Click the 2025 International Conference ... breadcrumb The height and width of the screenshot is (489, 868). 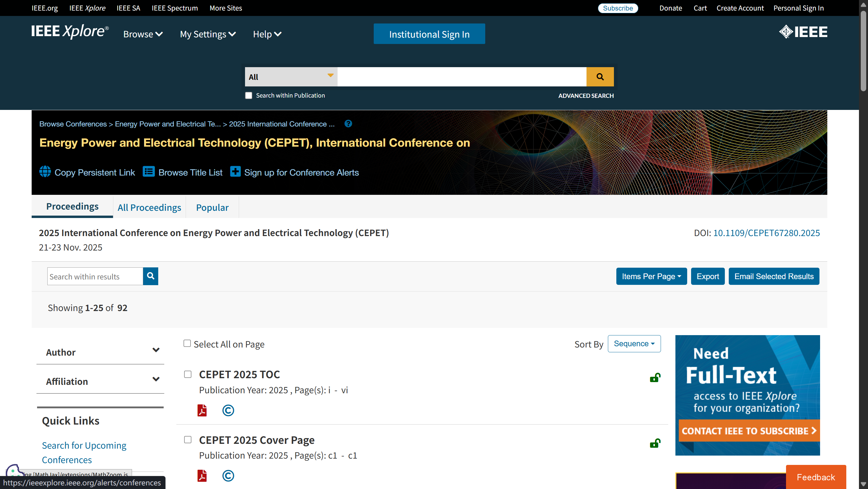tap(282, 124)
